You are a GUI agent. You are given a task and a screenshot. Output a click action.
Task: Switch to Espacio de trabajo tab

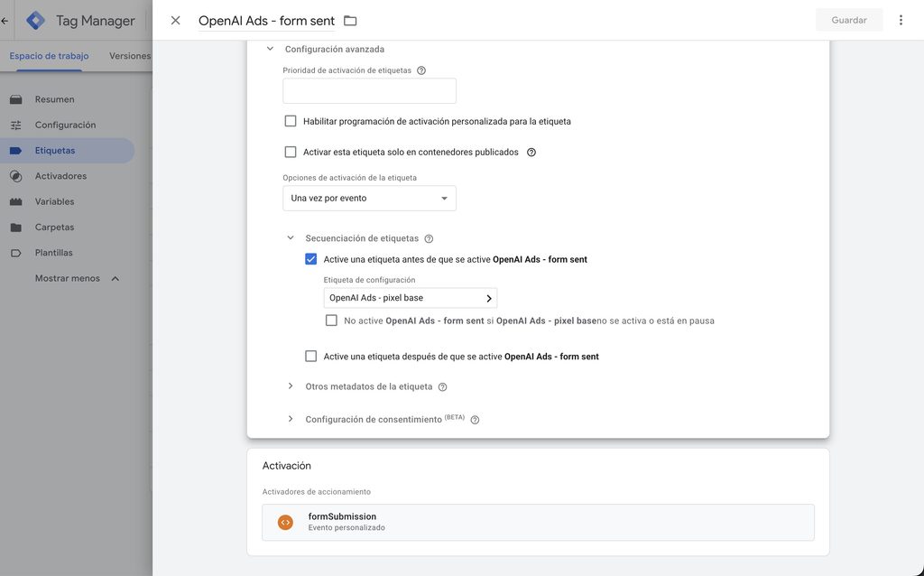point(49,56)
